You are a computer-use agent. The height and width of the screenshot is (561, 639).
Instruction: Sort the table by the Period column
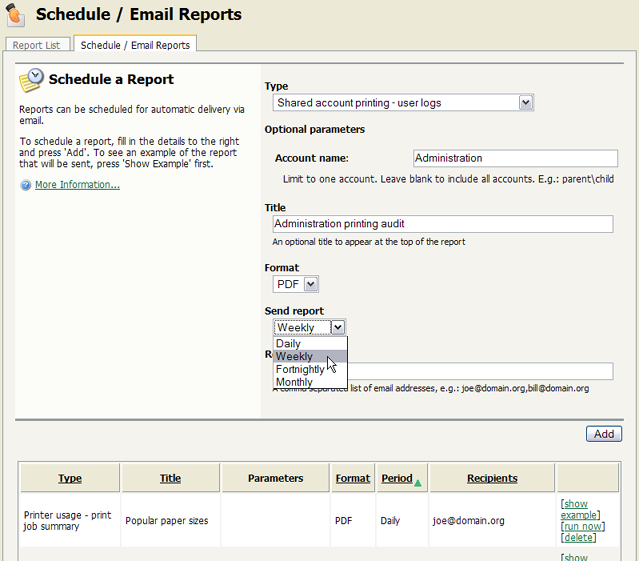(397, 478)
